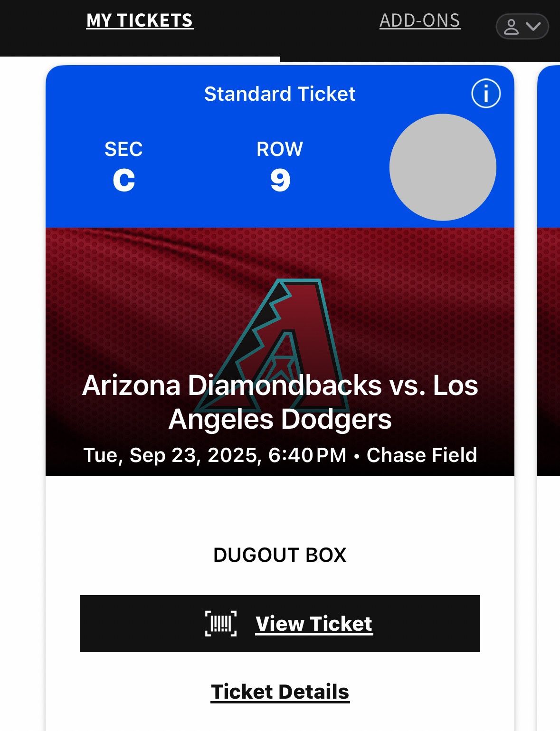Click the Diamondbacks vs. Dodgers event title

280,402
